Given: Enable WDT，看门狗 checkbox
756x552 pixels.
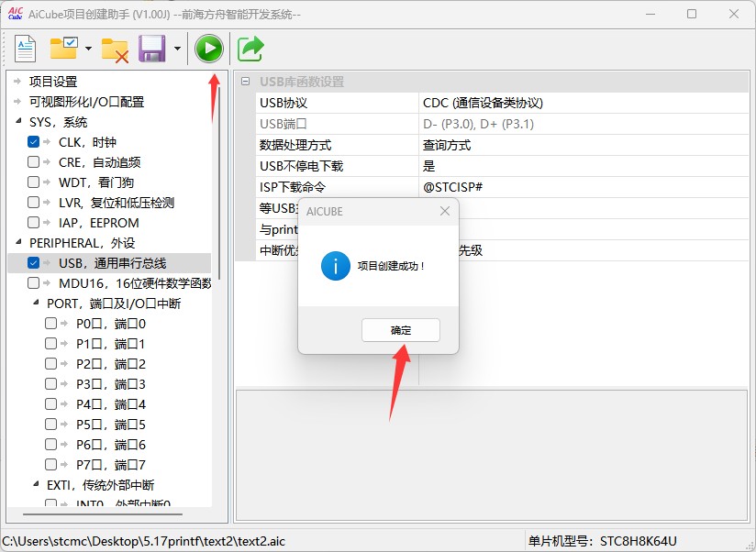Looking at the screenshot, I should (33, 182).
